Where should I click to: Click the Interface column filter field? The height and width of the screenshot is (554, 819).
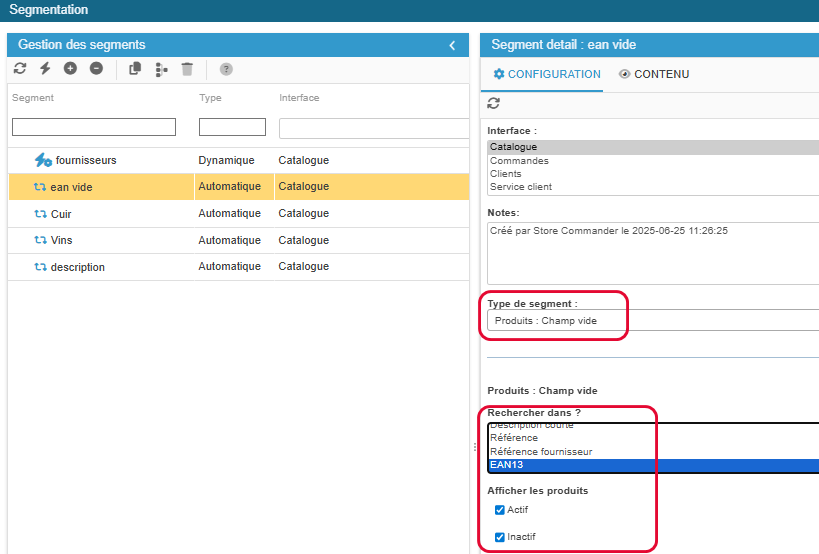[x=374, y=128]
